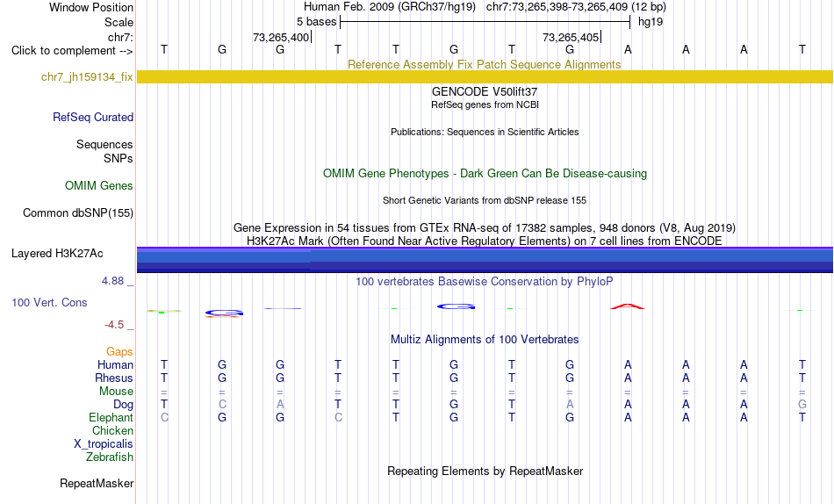This screenshot has width=834, height=504.
Task: Click the Sequences track label
Action: click(x=104, y=145)
